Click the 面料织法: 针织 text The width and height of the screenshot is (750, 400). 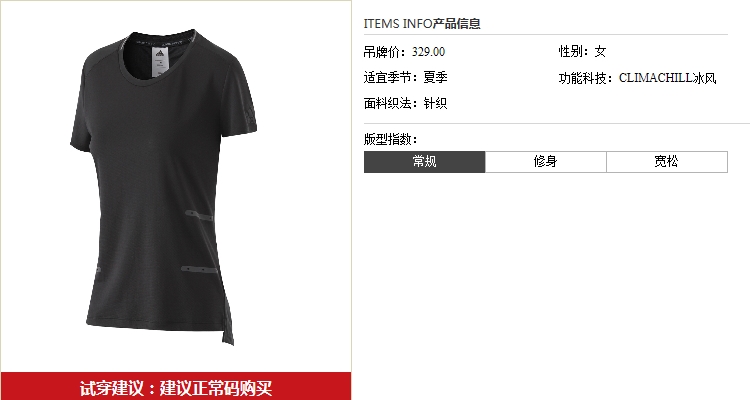click(x=405, y=103)
